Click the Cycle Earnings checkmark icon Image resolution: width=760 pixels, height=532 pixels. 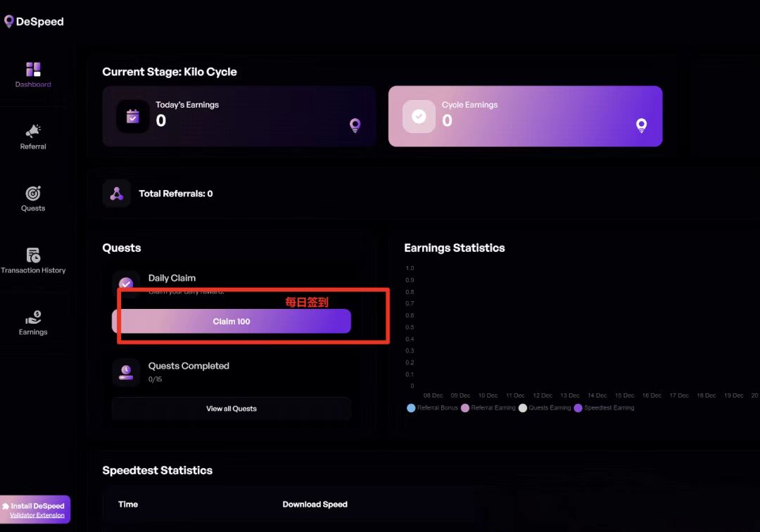[419, 116]
